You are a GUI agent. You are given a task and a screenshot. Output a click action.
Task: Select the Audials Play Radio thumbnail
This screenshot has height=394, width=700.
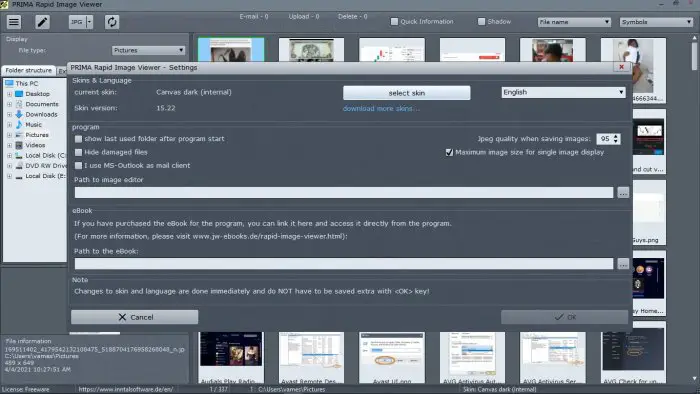tap(231, 357)
